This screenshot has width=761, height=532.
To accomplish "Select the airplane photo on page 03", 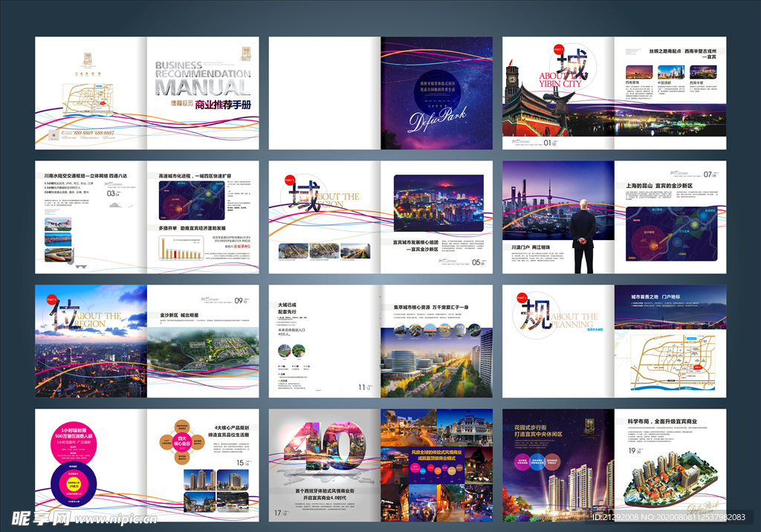I will click(x=58, y=224).
